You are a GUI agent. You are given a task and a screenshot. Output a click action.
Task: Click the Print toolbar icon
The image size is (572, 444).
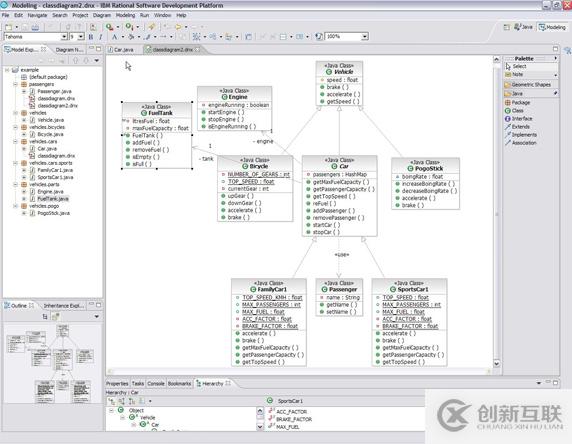pos(35,27)
